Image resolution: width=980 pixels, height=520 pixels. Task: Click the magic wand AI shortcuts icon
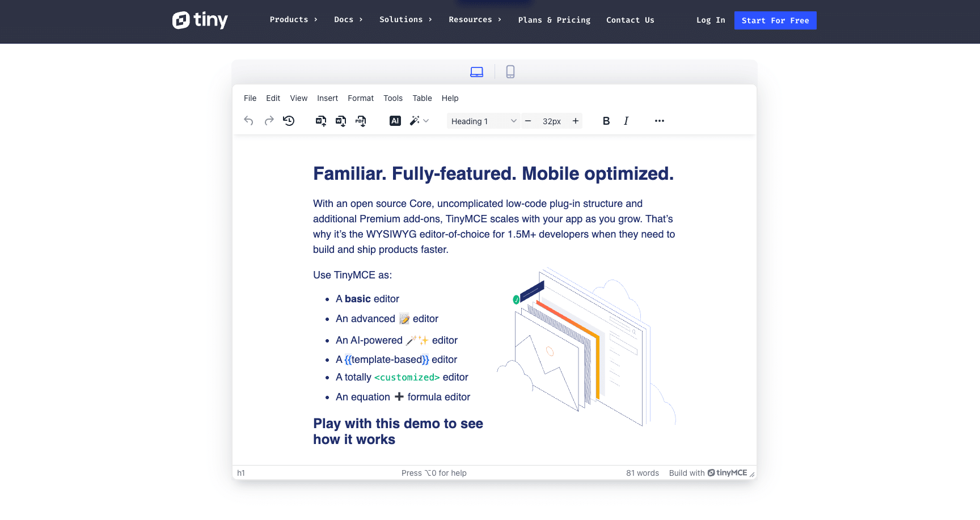415,121
